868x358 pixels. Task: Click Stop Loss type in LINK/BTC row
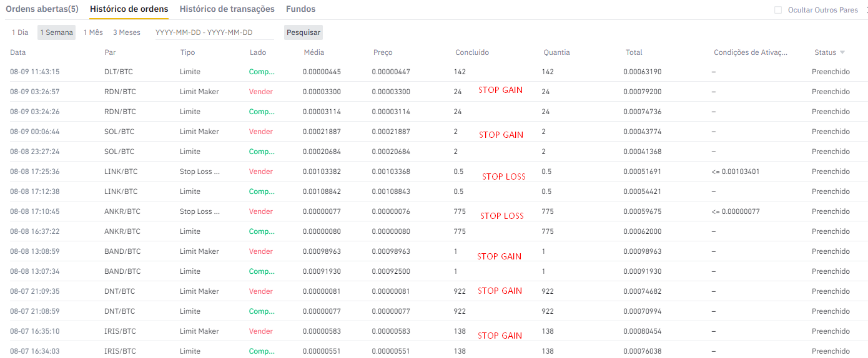pyautogui.click(x=200, y=172)
